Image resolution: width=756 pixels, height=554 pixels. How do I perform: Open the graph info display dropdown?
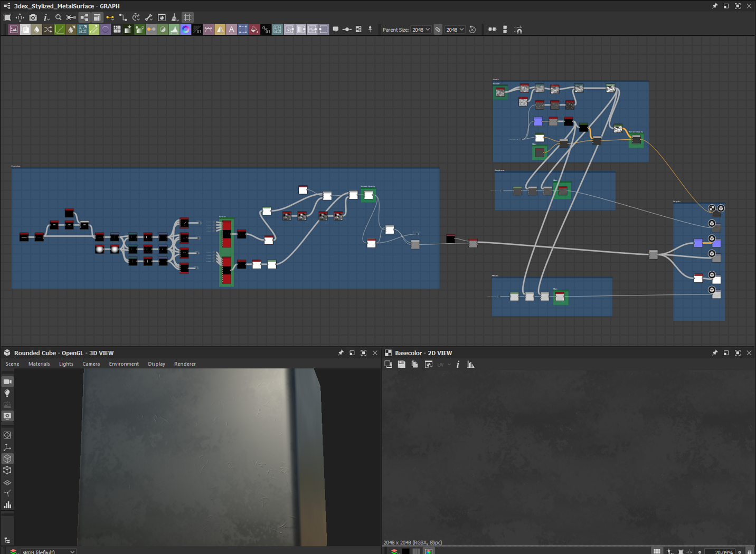tap(46, 17)
